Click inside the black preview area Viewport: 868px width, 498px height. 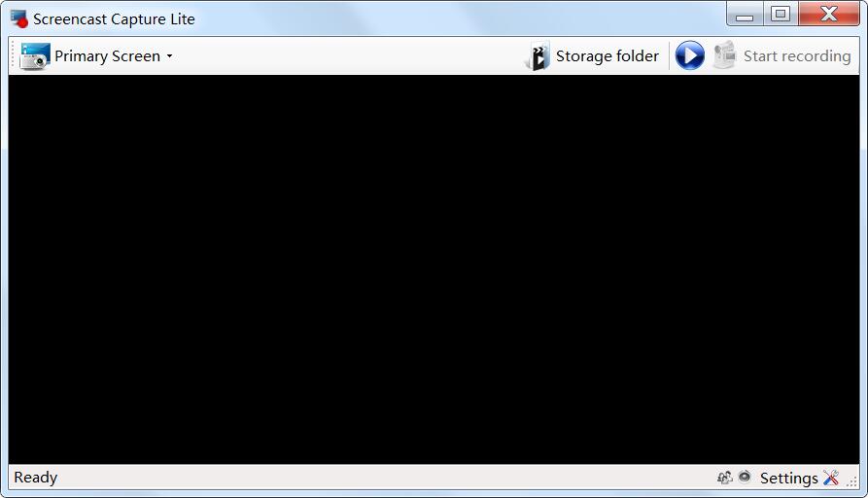[x=434, y=269]
